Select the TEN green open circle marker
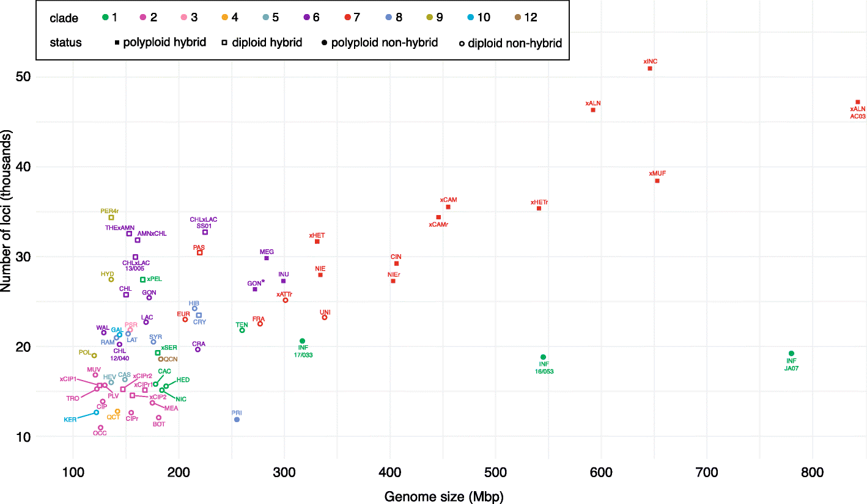Image resolution: width=867 pixels, height=504 pixels. (242, 331)
